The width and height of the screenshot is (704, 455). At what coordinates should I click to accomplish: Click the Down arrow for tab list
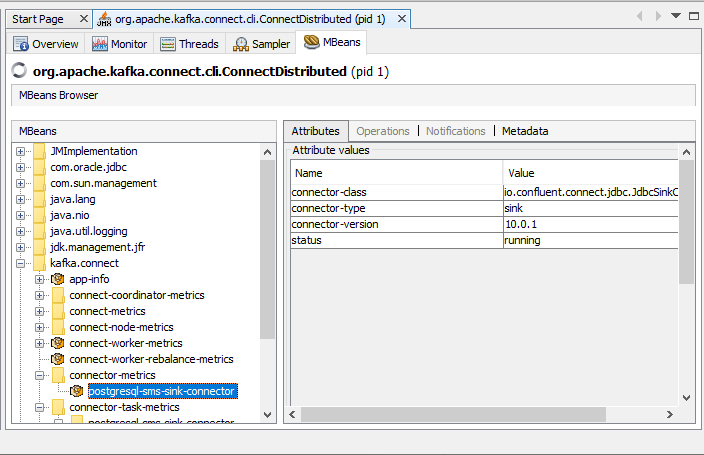pos(676,16)
